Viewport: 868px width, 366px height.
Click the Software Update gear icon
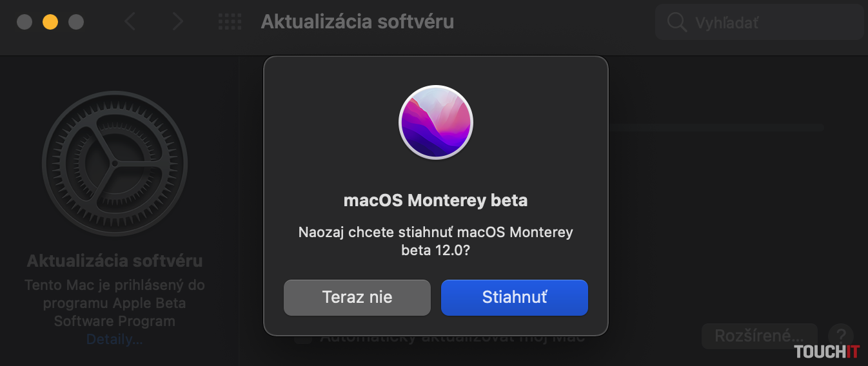tap(115, 163)
